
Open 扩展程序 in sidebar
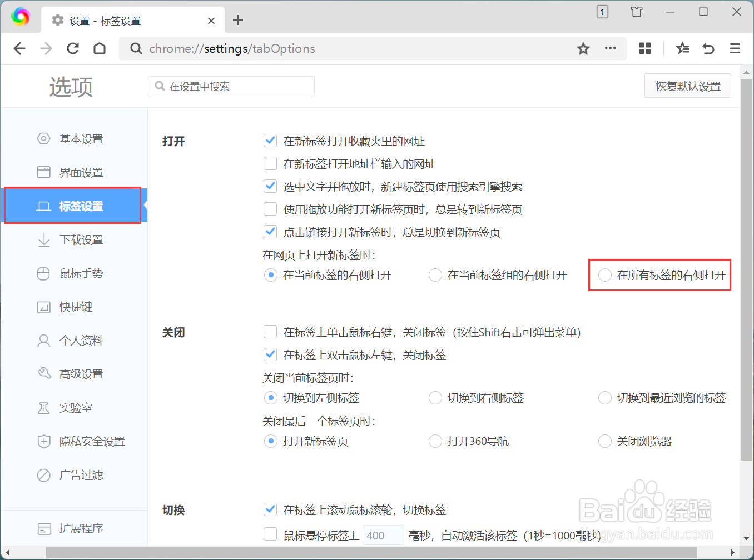74,528
